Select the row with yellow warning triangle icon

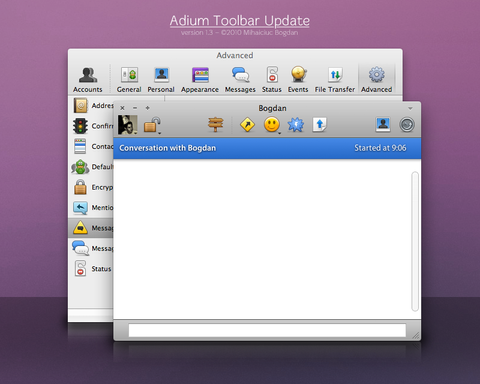click(x=91, y=228)
